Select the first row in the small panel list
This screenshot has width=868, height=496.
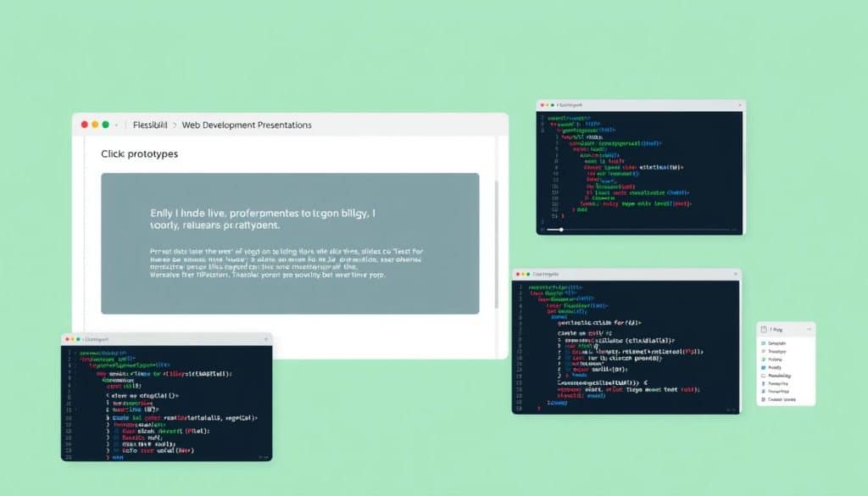coord(786,343)
